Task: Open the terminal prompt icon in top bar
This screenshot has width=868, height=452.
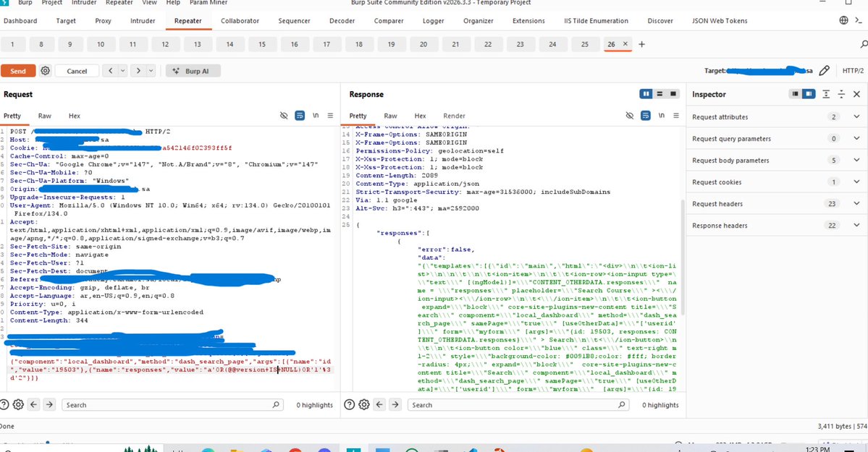Action: pos(859,20)
